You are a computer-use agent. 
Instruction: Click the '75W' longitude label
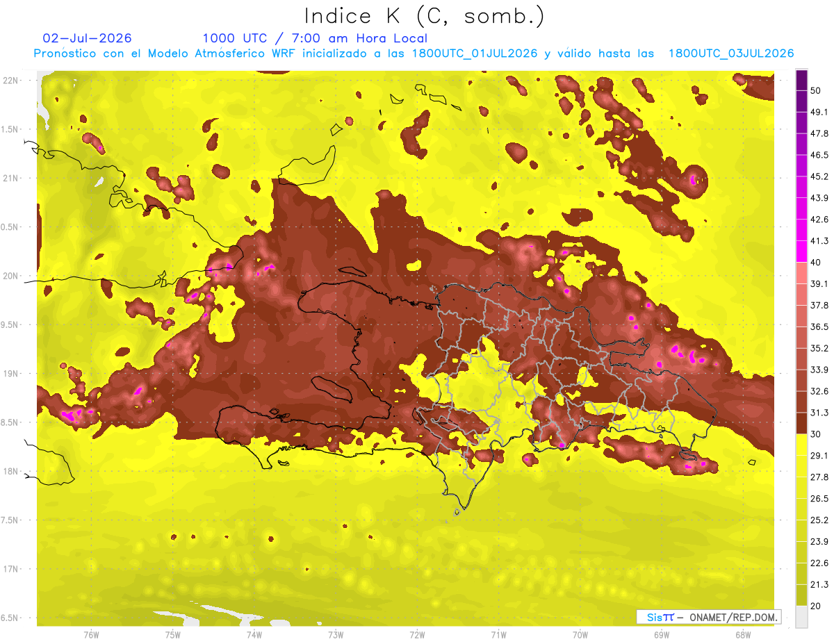pos(172,634)
